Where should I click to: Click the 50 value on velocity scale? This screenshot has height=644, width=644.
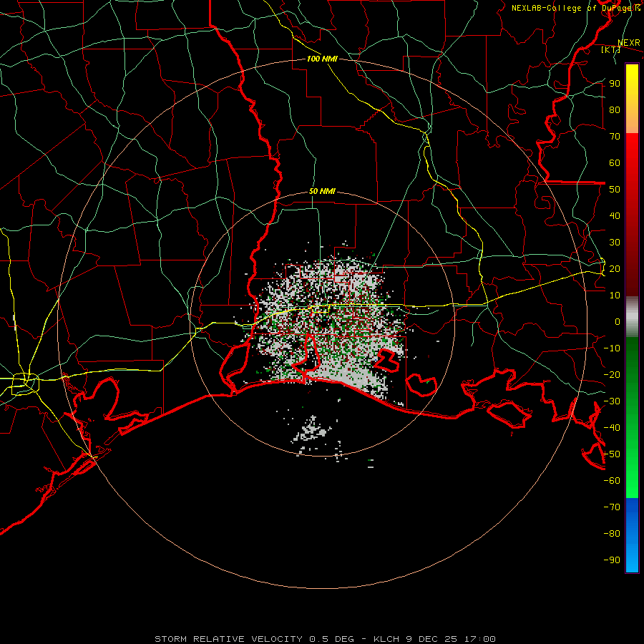coord(615,190)
